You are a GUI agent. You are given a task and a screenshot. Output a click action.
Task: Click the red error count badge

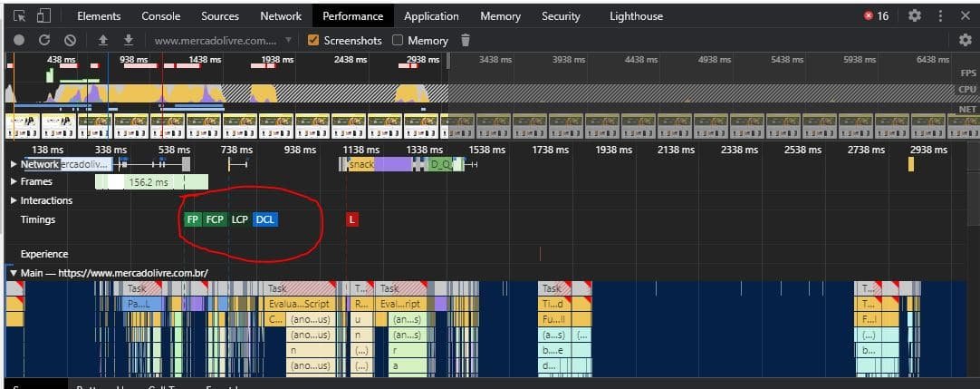click(876, 15)
